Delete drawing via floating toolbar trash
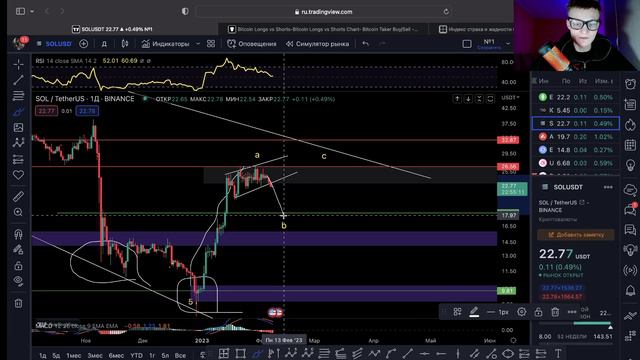The image size is (640, 360). (555, 312)
